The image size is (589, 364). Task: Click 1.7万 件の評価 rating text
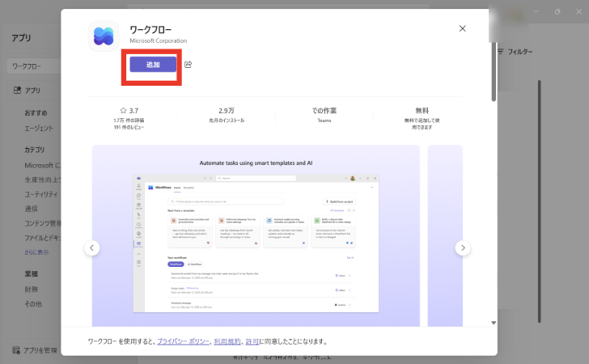tap(129, 121)
